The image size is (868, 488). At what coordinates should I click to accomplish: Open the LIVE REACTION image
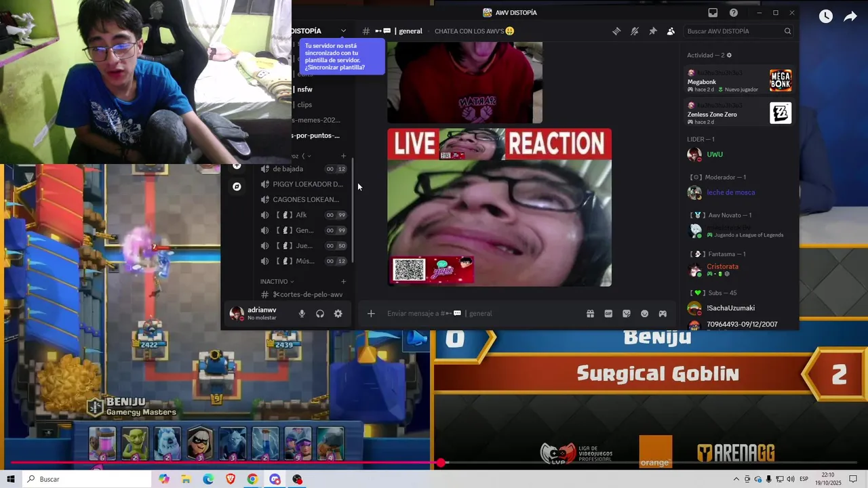coord(499,207)
